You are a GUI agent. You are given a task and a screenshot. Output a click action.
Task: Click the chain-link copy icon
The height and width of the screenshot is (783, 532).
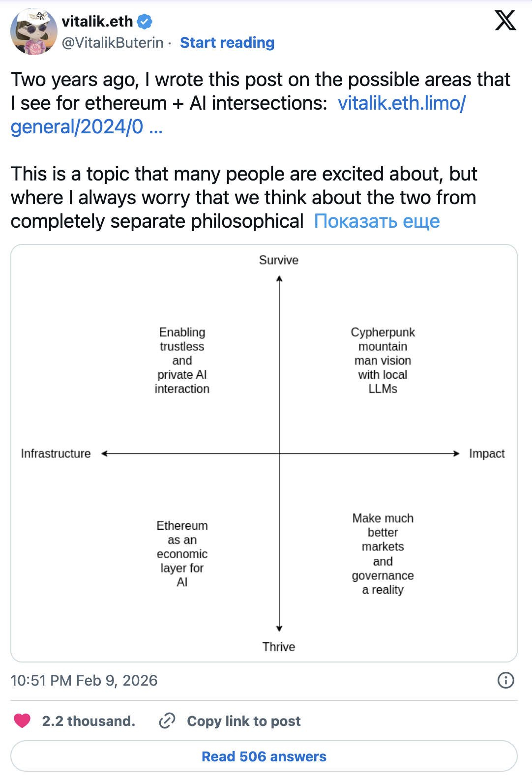coord(167,721)
